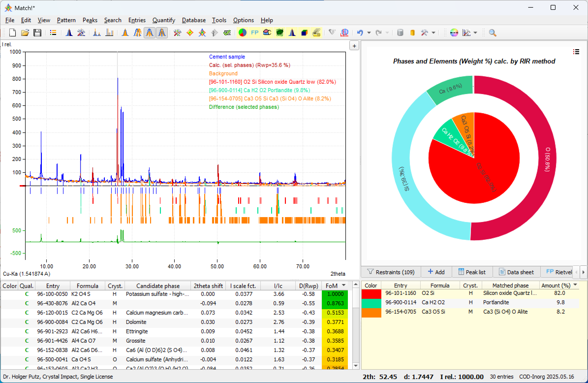Toggle the answer-set checkmark tool

coord(227,32)
